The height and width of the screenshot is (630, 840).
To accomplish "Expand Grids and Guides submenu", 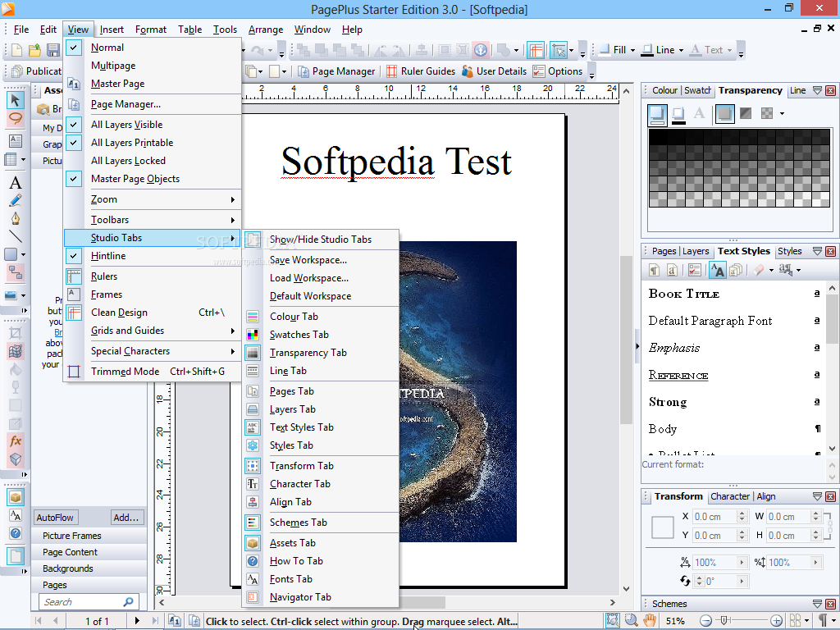I will click(152, 331).
